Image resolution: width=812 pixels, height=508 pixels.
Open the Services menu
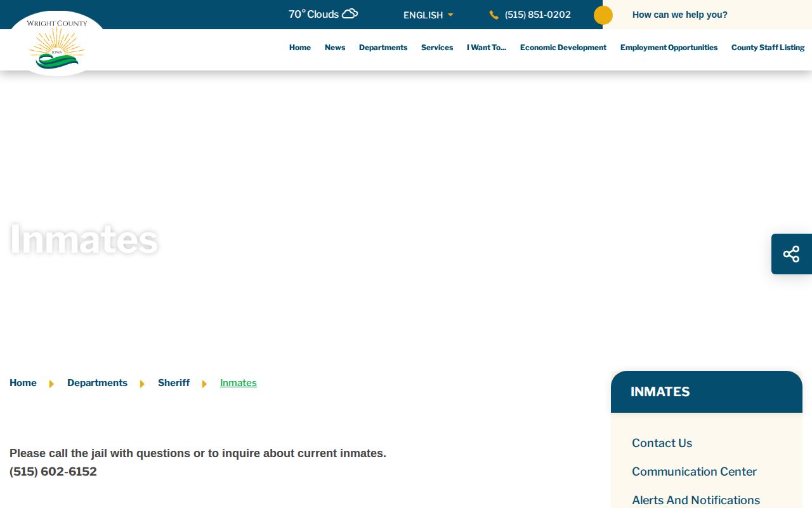pos(437,48)
